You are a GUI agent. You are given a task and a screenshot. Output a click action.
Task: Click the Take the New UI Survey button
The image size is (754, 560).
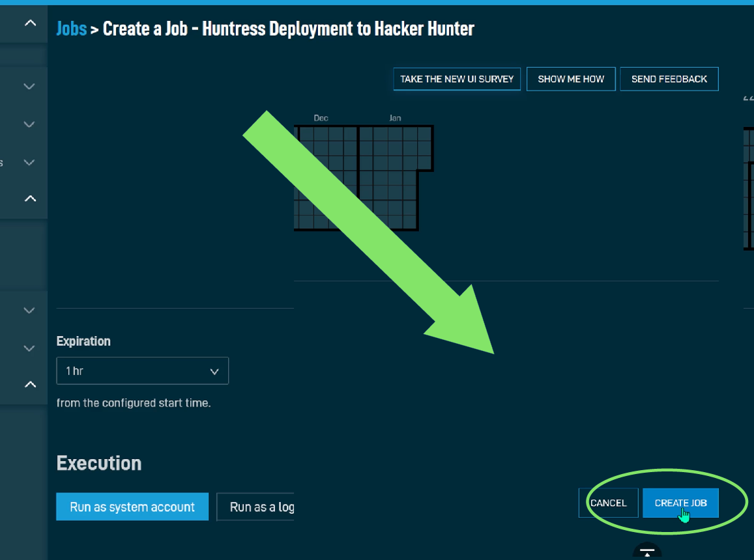[x=457, y=79]
